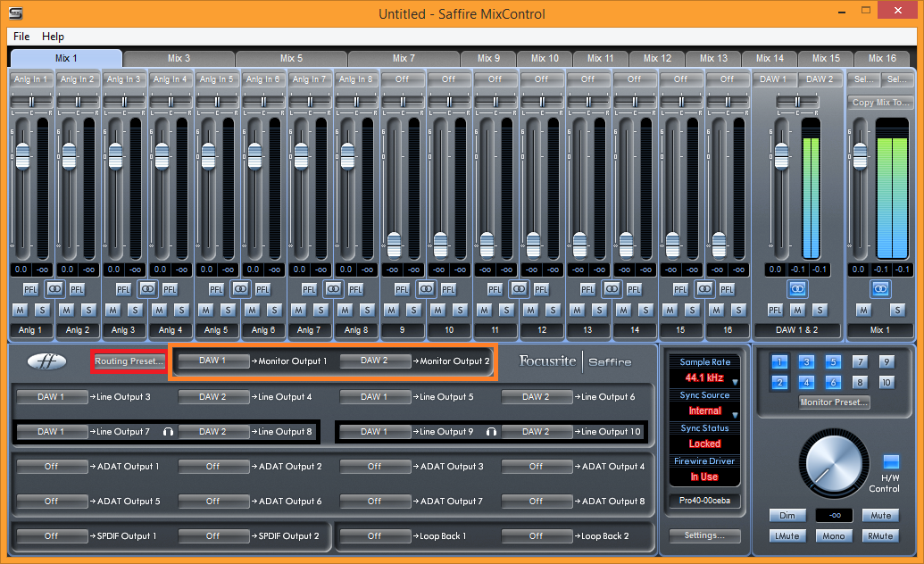The height and width of the screenshot is (564, 924).
Task: Enable PFL on channel 9
Action: point(402,289)
